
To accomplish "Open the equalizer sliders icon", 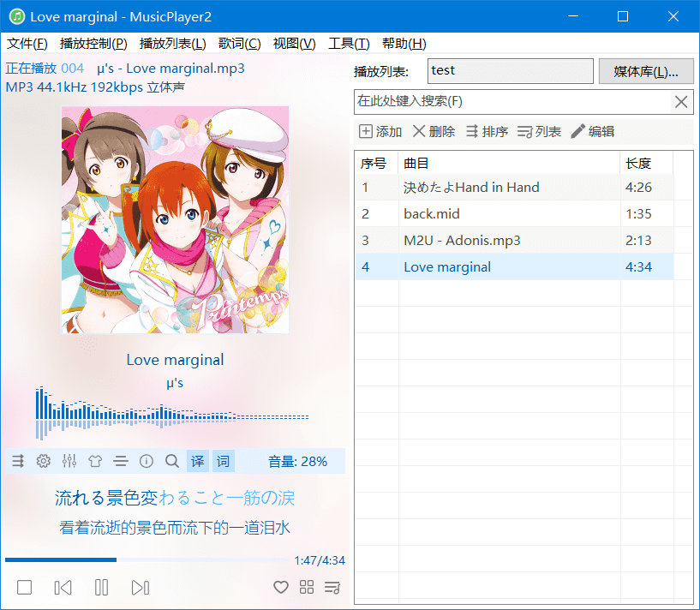I will [x=69, y=461].
